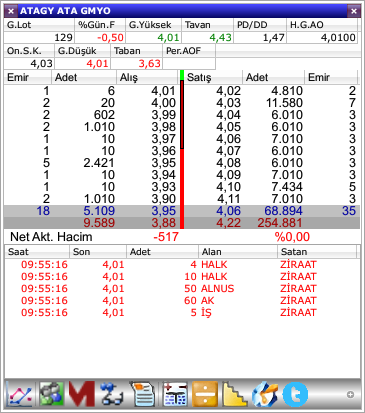
Task: Select the AK buyer trade row
Action: point(182,300)
